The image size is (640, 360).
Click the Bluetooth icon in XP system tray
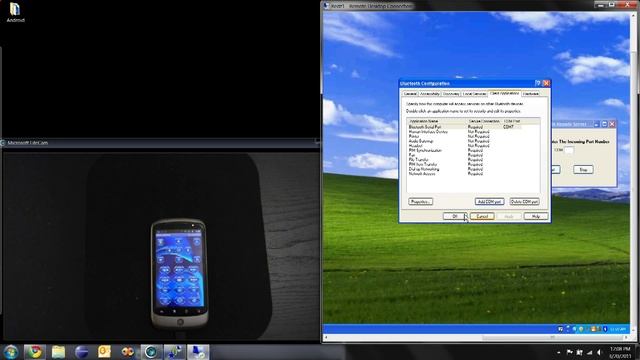pyautogui.click(x=605, y=329)
